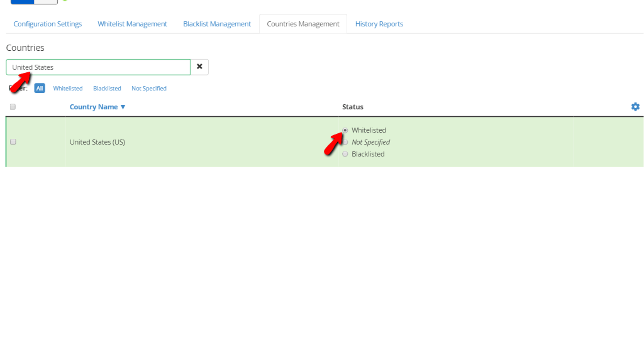Open the table settings gear icon
644x362 pixels.
point(635,107)
